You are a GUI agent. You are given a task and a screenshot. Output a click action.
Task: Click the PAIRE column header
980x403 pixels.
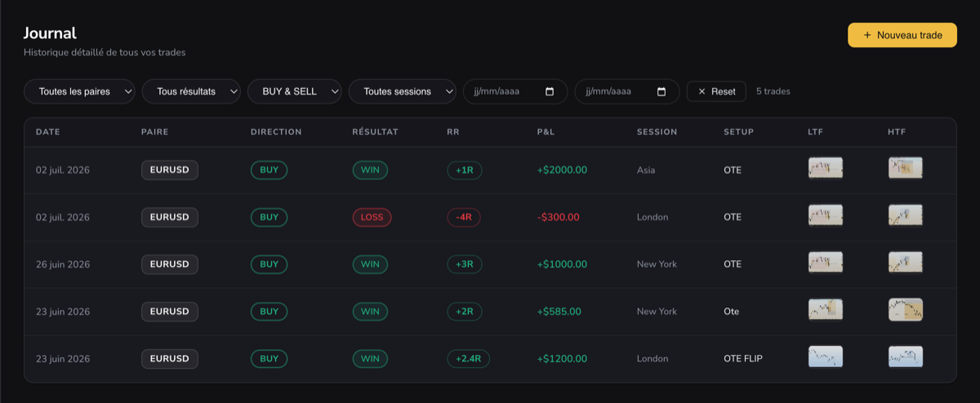point(154,132)
